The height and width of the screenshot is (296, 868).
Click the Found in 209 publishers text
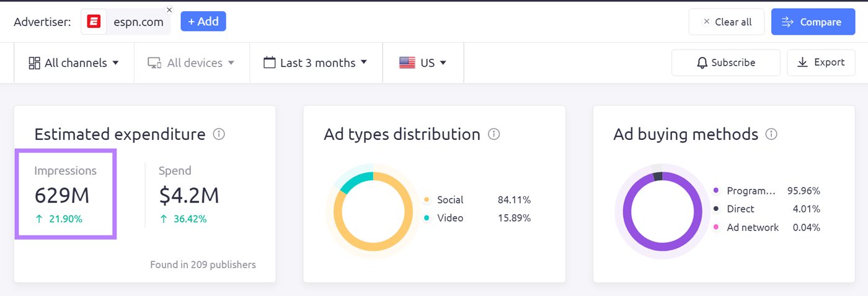coord(203,264)
